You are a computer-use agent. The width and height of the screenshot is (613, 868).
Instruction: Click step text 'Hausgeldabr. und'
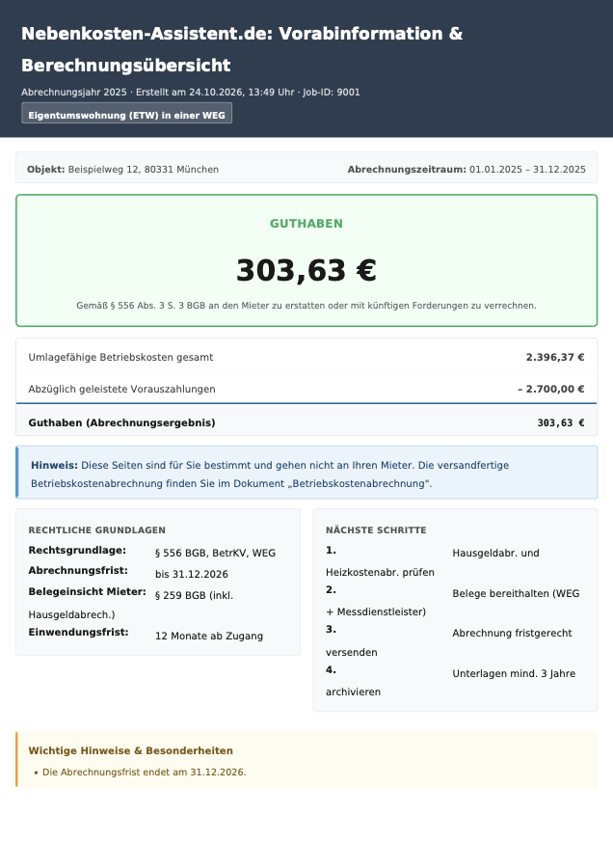(x=495, y=553)
